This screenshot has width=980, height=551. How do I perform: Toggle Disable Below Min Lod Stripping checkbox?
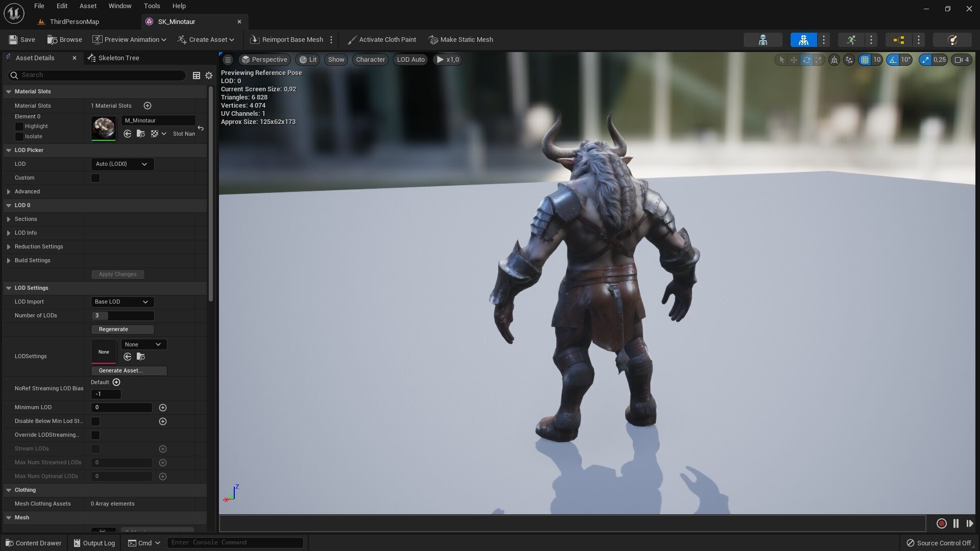click(95, 421)
